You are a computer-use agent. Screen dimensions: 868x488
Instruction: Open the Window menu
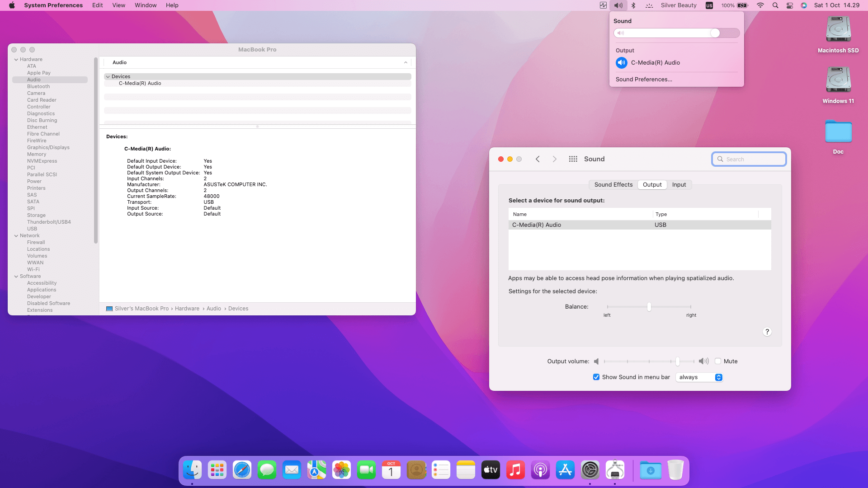(146, 5)
